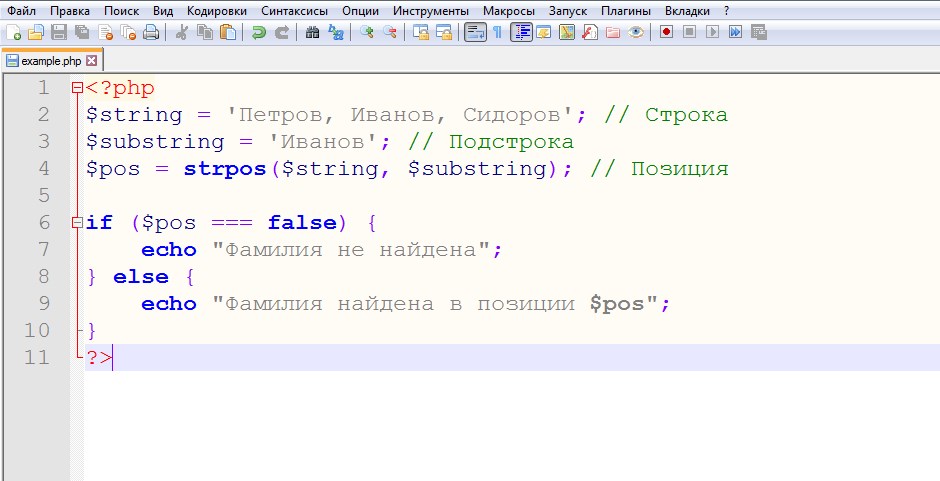
Task: Start macro recording with red record button
Action: 666,32
